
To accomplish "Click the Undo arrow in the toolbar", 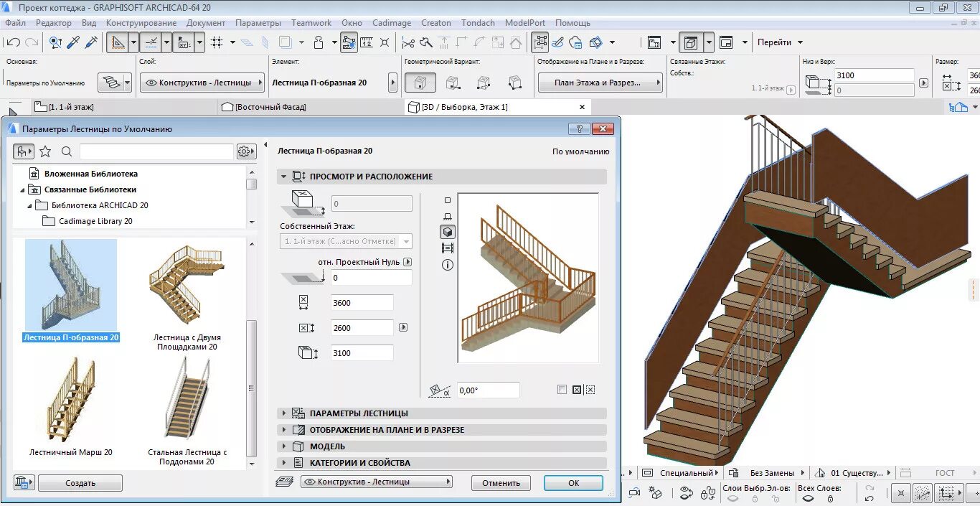I will (14, 42).
